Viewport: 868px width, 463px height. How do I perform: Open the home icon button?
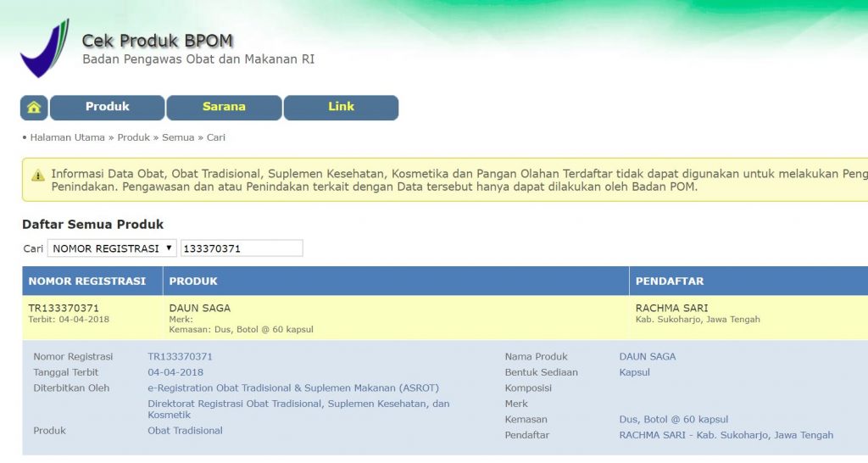(x=34, y=108)
